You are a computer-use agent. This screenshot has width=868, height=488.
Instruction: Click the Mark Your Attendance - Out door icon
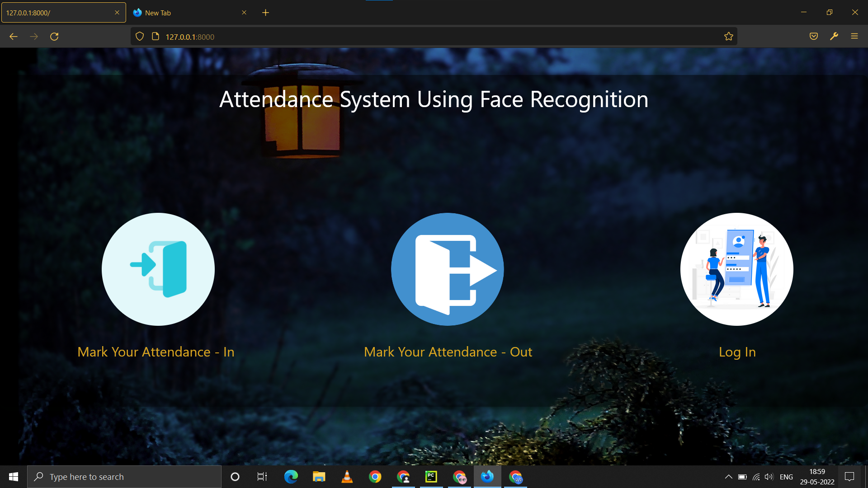pos(447,269)
